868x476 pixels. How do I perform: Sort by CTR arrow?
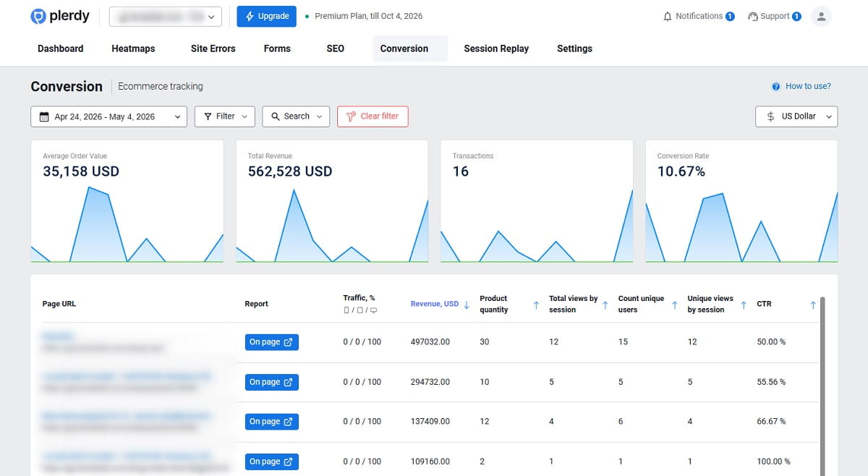click(813, 305)
